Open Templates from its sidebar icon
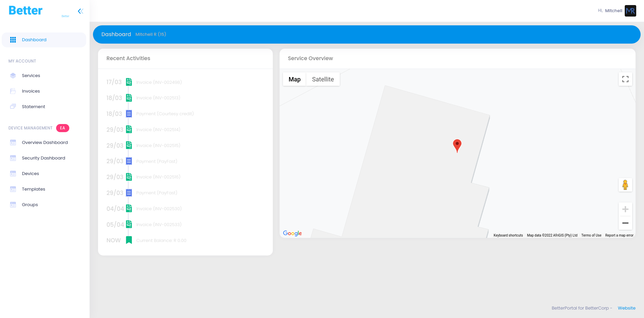Viewport: 644px width, 318px height. (x=13, y=189)
